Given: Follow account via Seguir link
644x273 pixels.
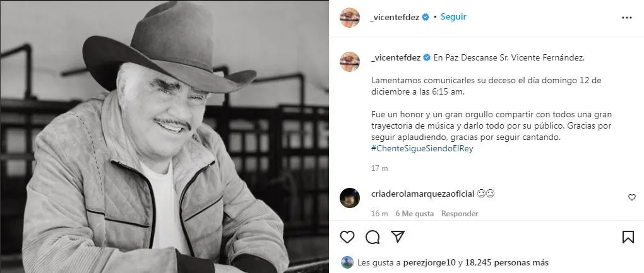Looking at the screenshot, I should [x=453, y=17].
